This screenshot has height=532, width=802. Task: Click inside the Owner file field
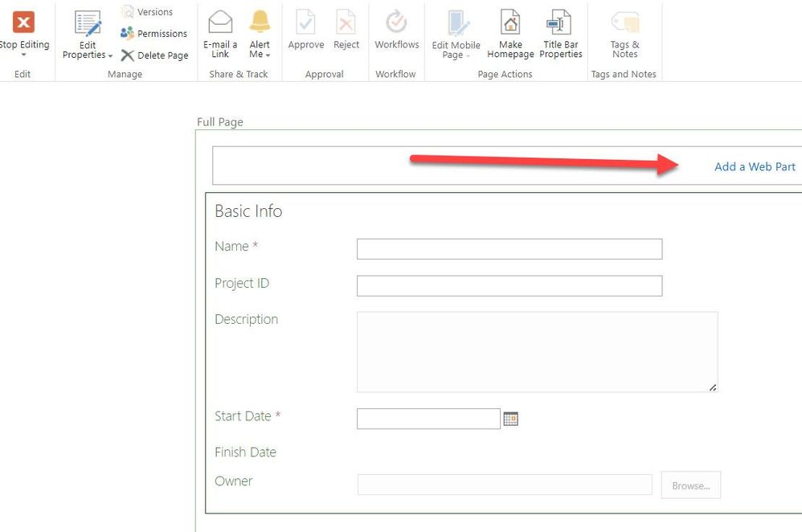pos(505,485)
